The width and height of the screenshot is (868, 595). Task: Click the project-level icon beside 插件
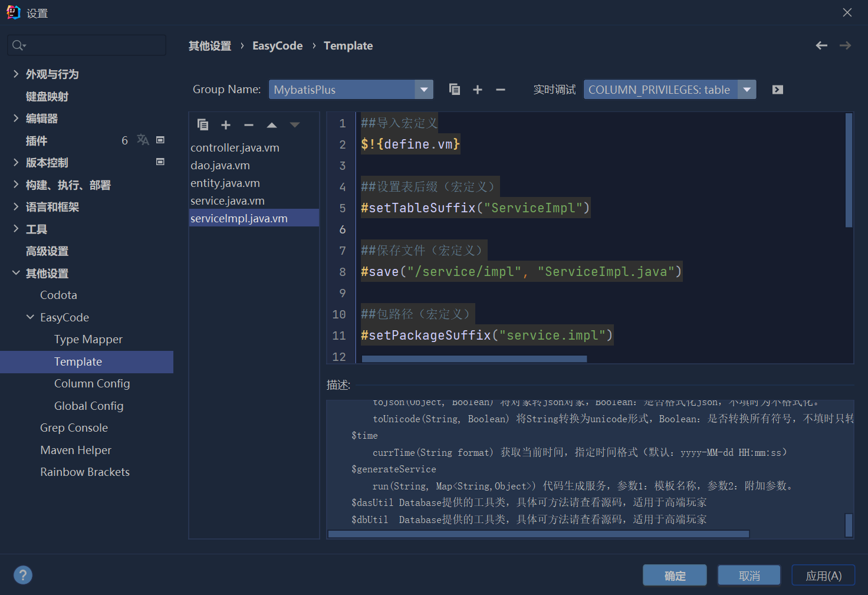click(x=160, y=140)
